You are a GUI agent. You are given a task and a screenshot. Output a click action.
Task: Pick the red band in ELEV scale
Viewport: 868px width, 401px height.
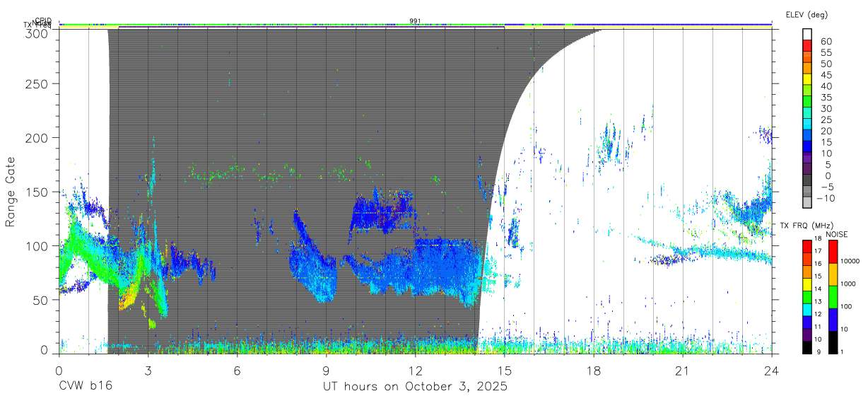coord(808,45)
